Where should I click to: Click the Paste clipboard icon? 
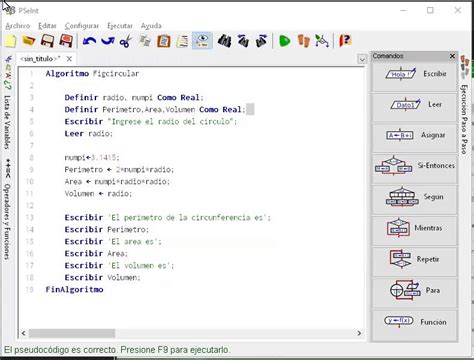[x=164, y=41]
